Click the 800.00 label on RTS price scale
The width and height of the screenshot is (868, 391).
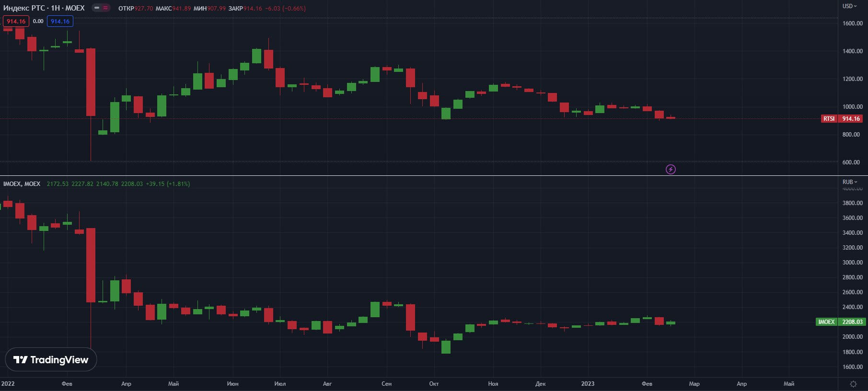point(851,134)
